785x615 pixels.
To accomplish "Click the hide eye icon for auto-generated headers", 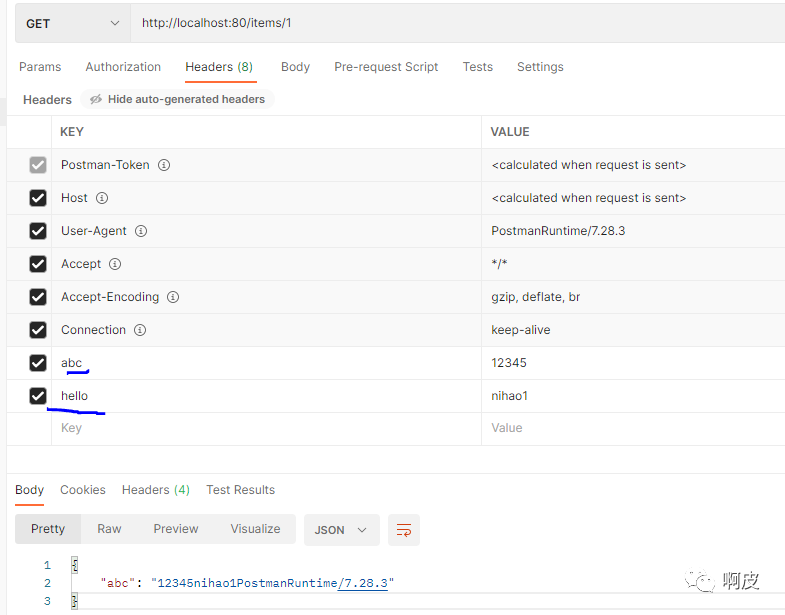I will [96, 99].
